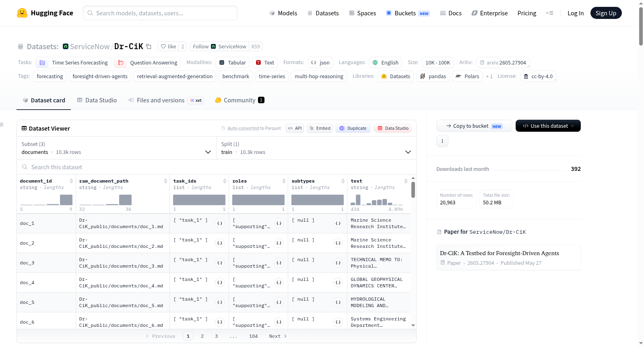Switch to the Dataset card tab
Image resolution: width=644 pixels, height=347 pixels.
(44, 100)
